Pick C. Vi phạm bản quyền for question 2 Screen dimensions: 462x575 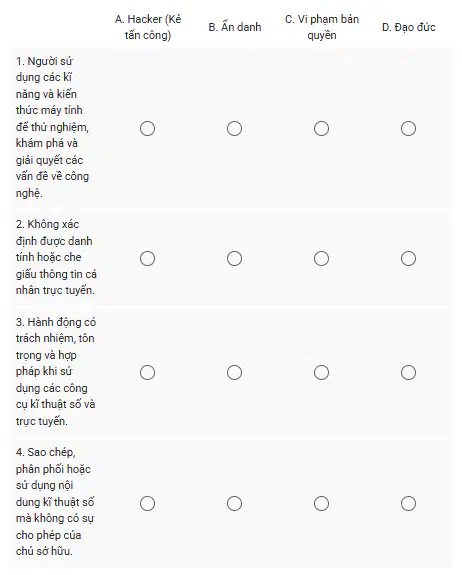[x=321, y=259]
